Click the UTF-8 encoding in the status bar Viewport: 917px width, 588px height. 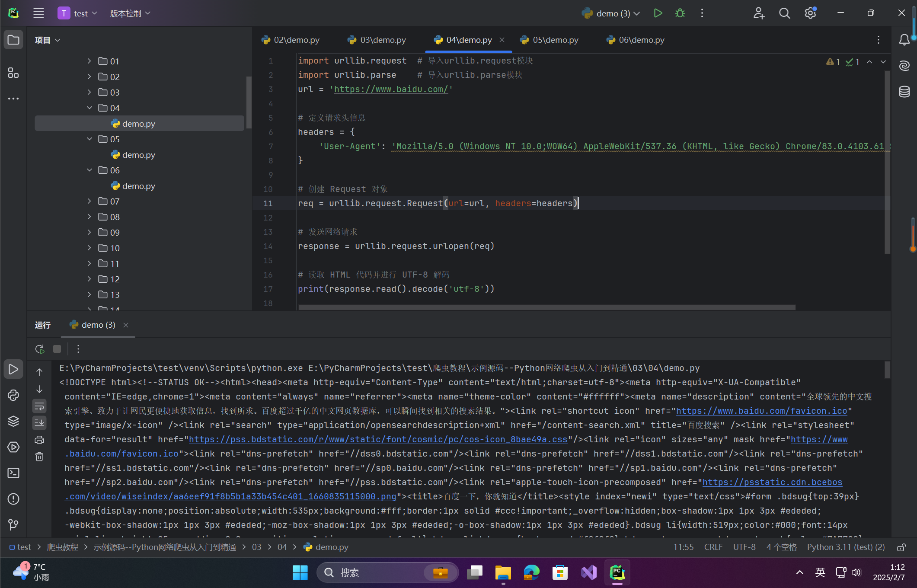click(x=744, y=547)
